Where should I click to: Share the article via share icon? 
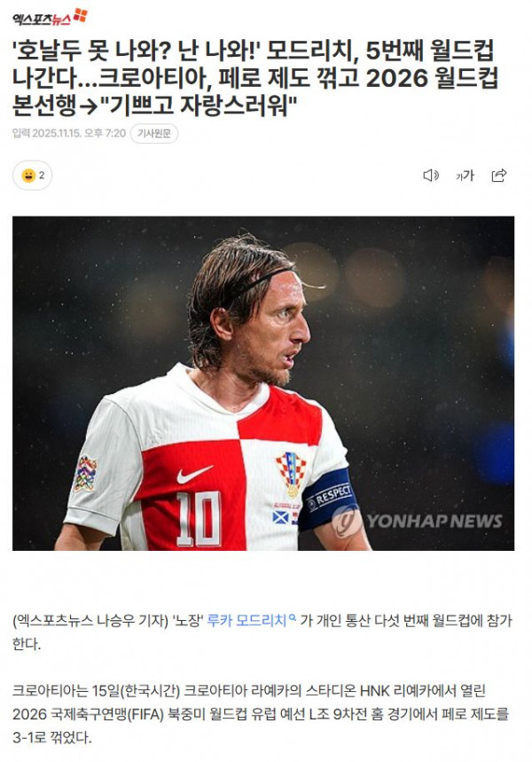pos(499,176)
